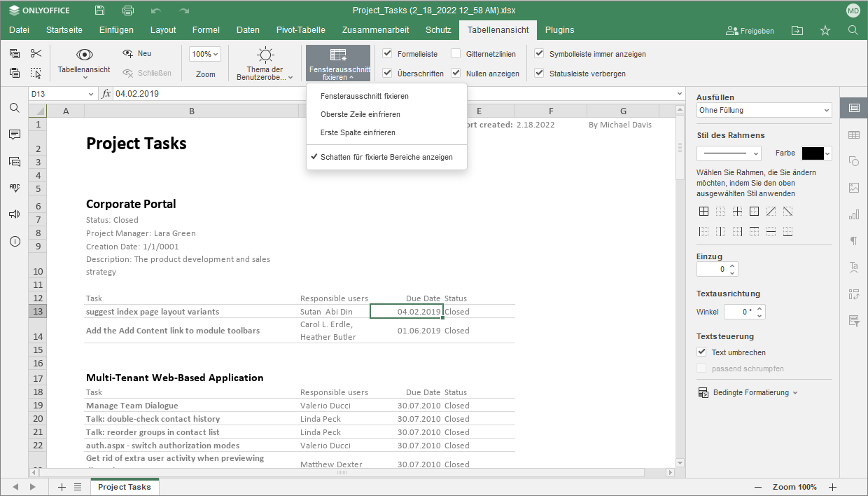Viewport: 868px width, 496px height.
Task: Toggle Überschriften checkbox
Action: click(x=387, y=73)
